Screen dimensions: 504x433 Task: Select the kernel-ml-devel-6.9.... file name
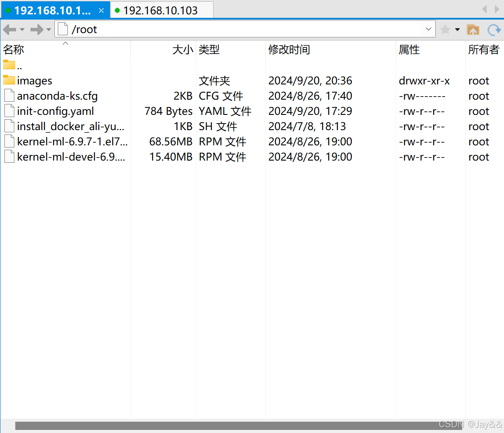[71, 157]
